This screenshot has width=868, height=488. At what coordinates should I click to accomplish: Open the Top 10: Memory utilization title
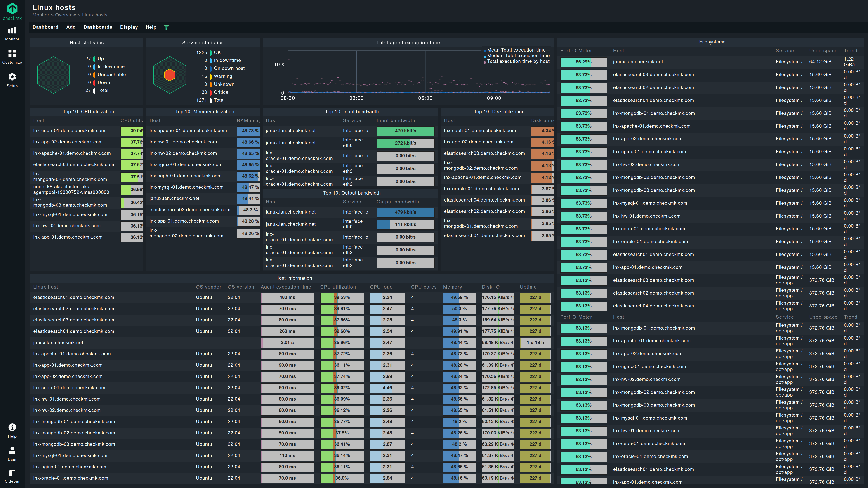(x=205, y=111)
